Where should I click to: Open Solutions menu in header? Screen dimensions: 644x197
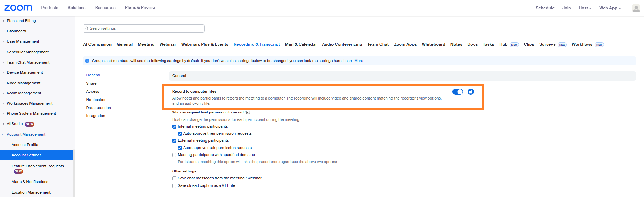point(77,8)
